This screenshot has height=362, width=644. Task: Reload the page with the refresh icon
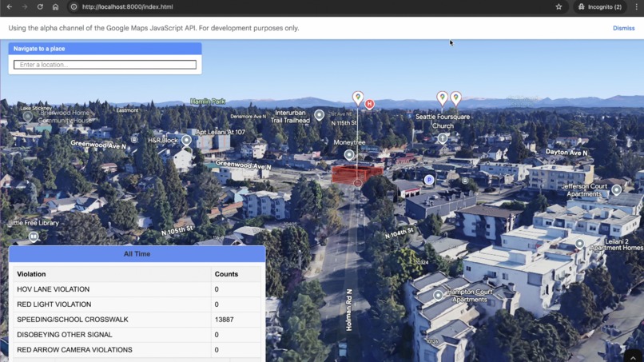pos(40,6)
